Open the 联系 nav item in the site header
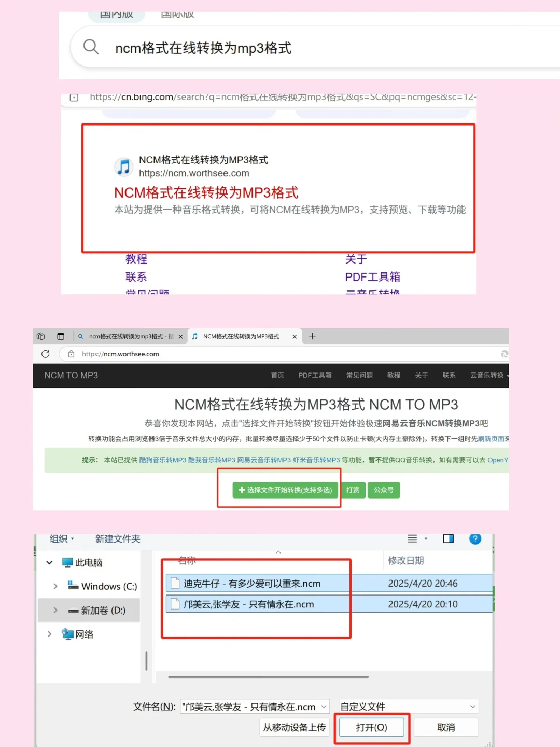This screenshot has width=560, height=747. tap(449, 375)
